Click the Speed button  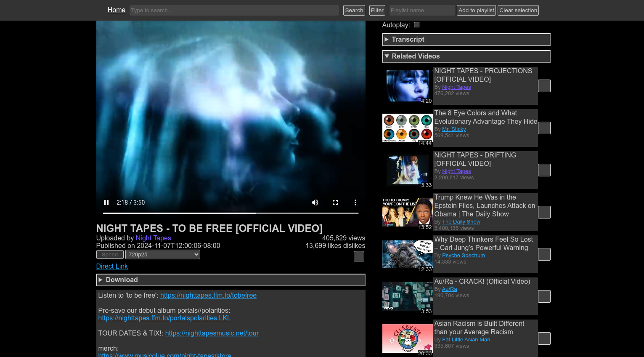(110, 255)
